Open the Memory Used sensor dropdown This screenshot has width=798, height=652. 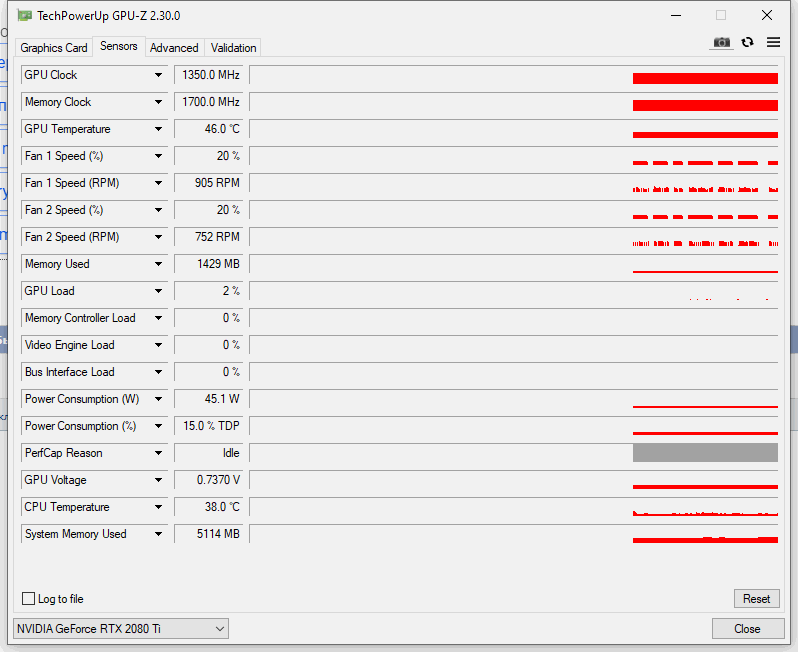coord(158,264)
